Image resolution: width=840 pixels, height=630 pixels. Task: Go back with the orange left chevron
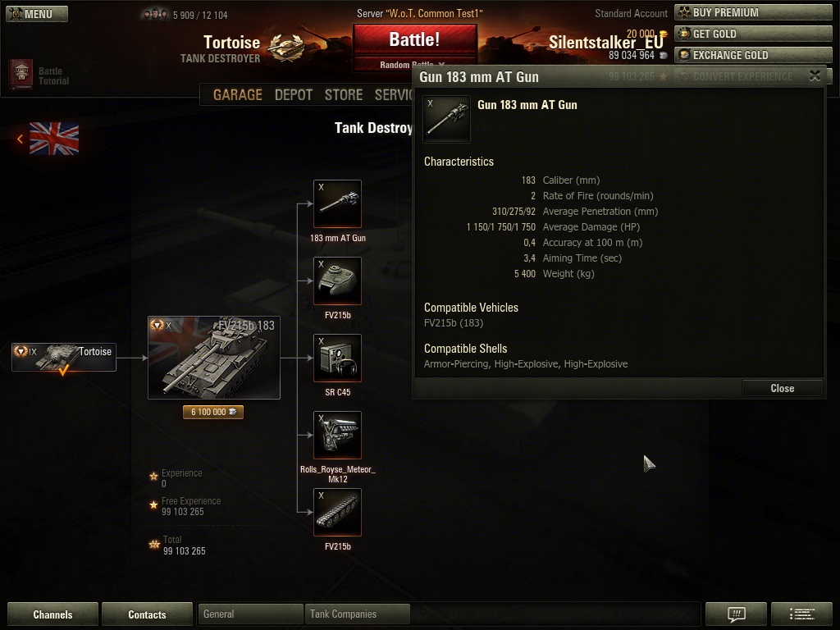[20, 139]
